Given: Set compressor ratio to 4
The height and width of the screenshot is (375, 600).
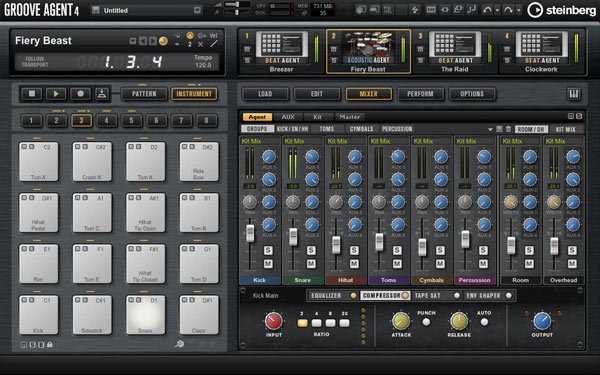Looking at the screenshot, I should point(316,323).
